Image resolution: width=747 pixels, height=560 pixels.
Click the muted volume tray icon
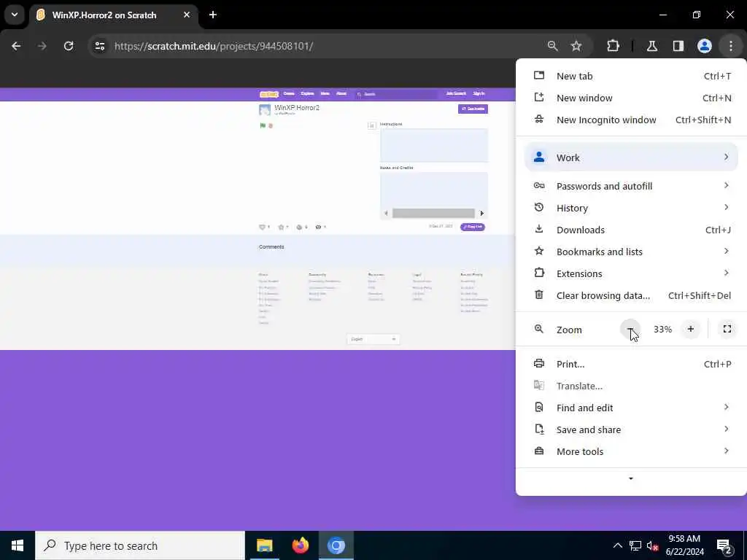pos(652,545)
